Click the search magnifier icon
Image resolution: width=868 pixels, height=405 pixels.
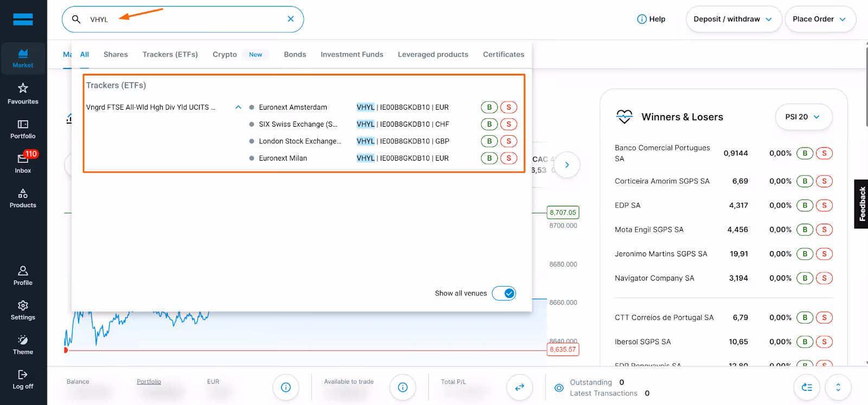click(76, 20)
